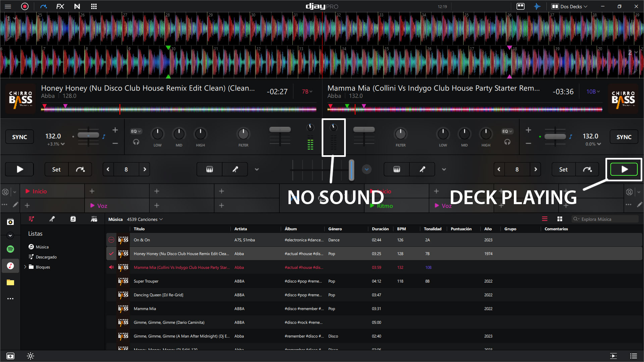This screenshot has width=644, height=362.
Task: Click the record button in top bar
Action: [25, 6]
